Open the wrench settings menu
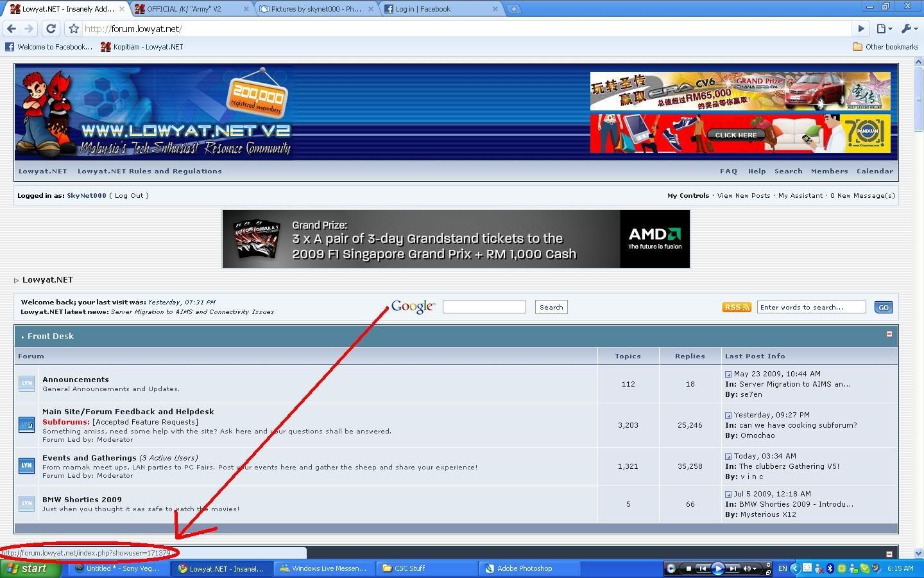The image size is (924, 578). point(909,28)
